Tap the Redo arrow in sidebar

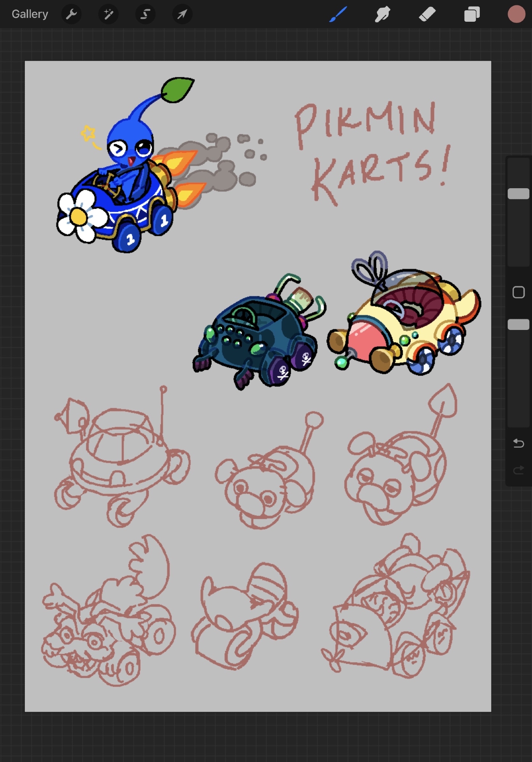click(518, 470)
